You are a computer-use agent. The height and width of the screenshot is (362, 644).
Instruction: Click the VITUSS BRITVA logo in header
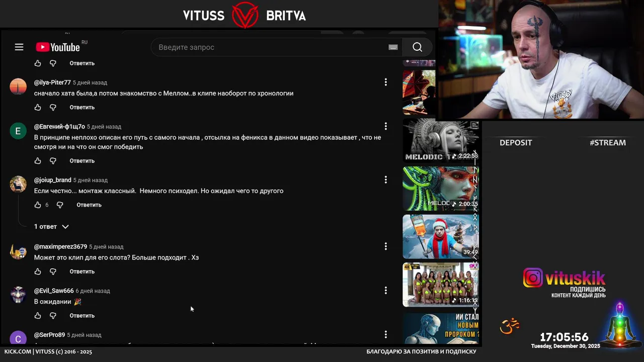(245, 15)
